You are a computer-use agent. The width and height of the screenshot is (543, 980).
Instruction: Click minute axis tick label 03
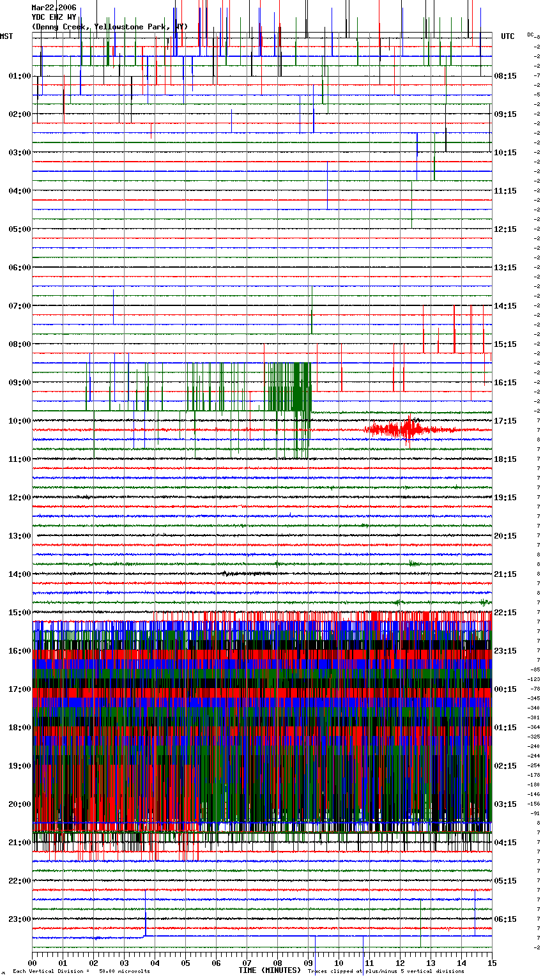(124, 963)
